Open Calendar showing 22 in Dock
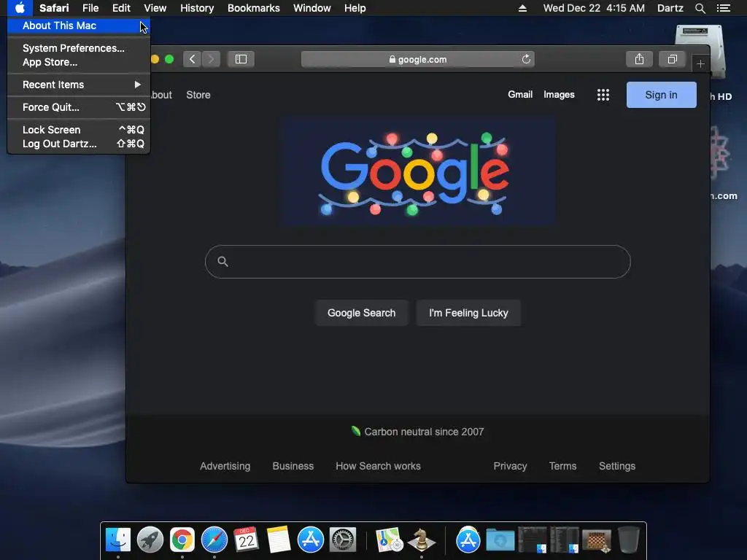The image size is (747, 560). [247, 540]
